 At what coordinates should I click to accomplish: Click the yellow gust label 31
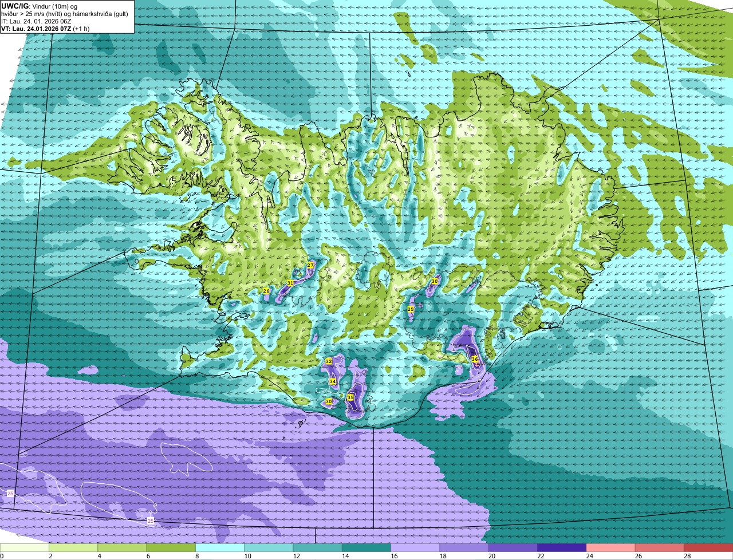click(x=290, y=283)
